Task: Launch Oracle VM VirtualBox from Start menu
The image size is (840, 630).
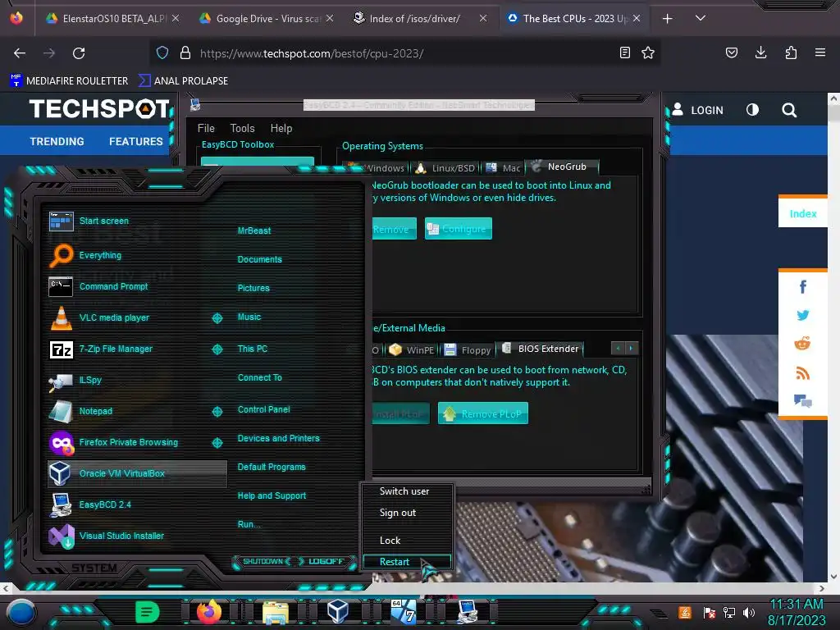Action: [137, 473]
